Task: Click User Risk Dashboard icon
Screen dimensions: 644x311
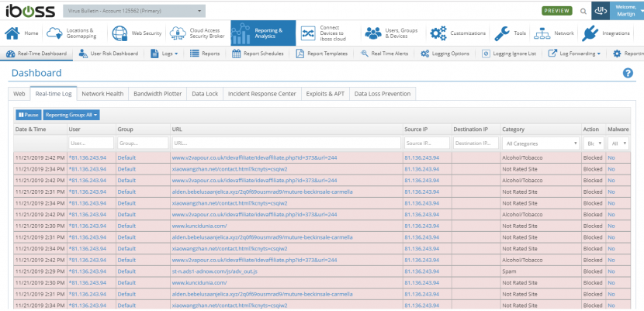Action: (x=83, y=54)
